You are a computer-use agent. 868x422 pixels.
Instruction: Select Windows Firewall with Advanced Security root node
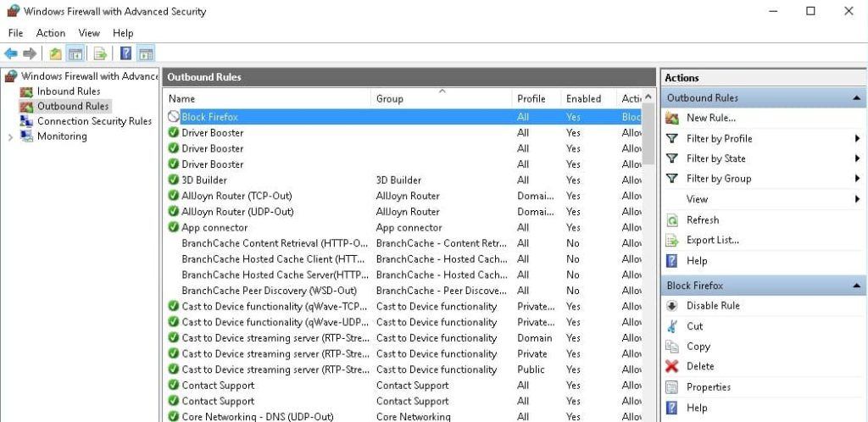[90, 76]
